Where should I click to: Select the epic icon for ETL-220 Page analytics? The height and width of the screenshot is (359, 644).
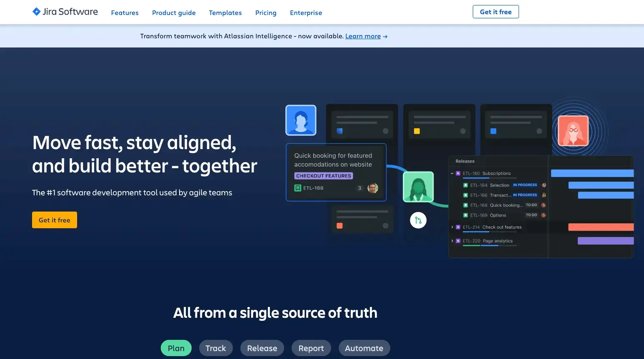[458, 241]
